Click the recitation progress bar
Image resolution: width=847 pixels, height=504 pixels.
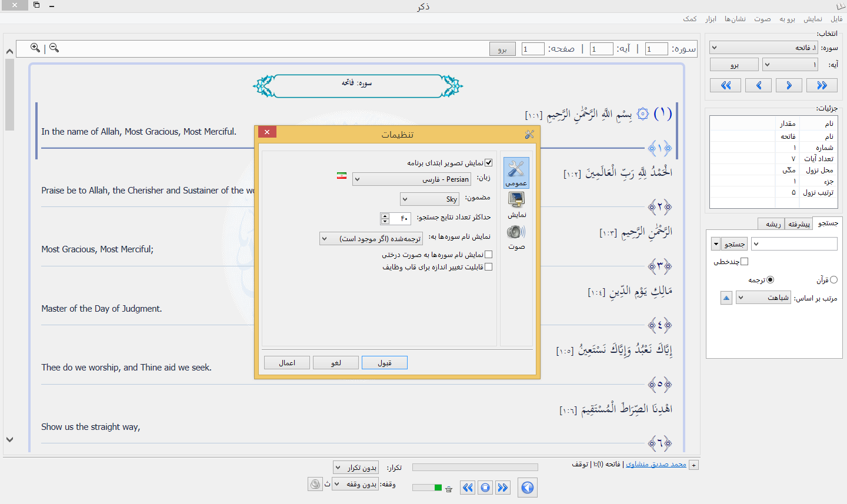[x=475, y=467]
